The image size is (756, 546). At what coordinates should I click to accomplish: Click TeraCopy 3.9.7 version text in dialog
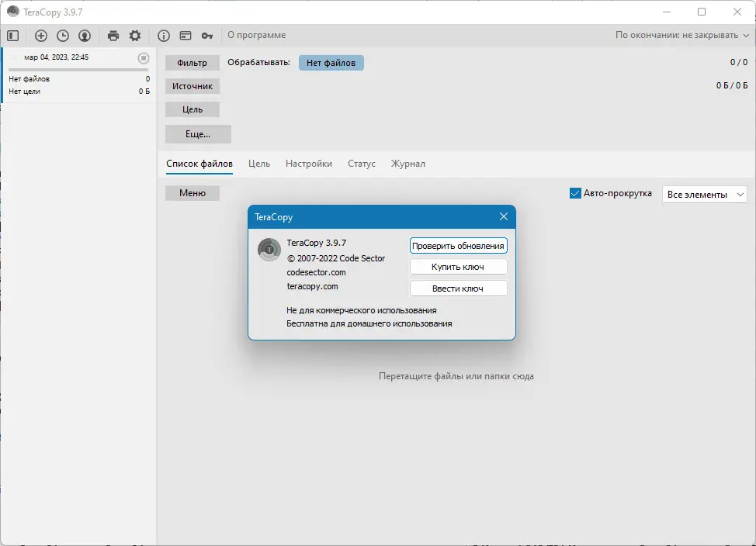316,243
